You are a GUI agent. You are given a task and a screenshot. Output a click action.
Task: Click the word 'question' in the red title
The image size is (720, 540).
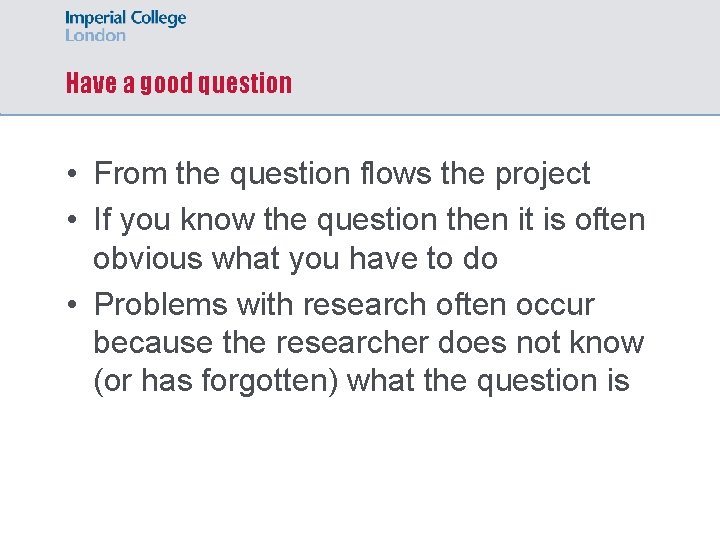(x=245, y=84)
